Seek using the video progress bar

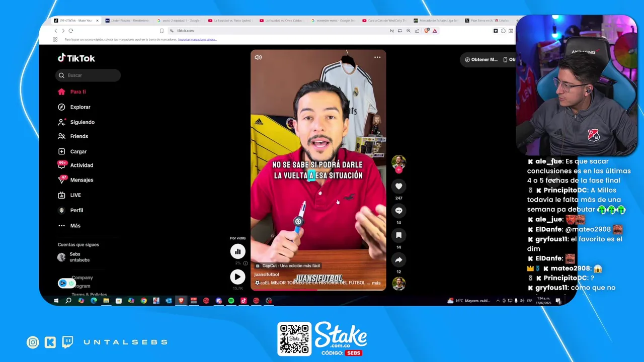tap(318, 290)
